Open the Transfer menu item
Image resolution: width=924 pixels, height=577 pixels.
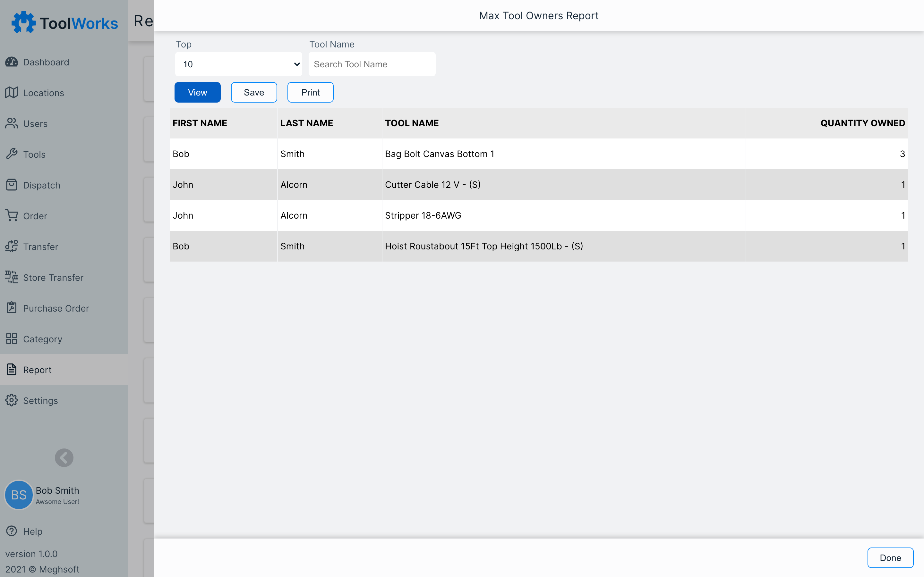tap(40, 247)
